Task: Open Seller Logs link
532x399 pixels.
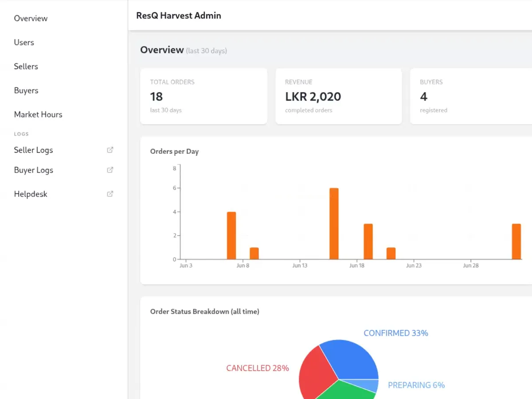Action: pos(33,150)
